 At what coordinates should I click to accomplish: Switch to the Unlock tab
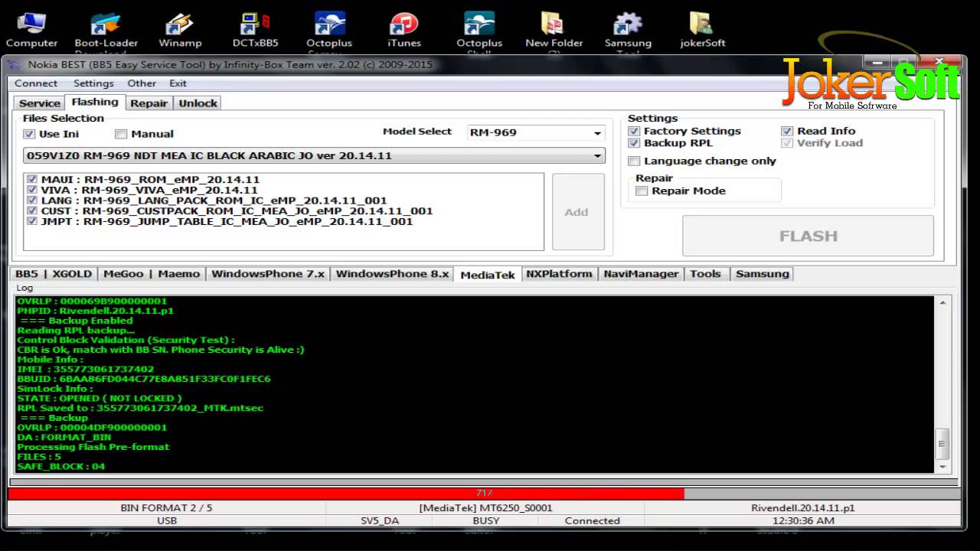198,103
